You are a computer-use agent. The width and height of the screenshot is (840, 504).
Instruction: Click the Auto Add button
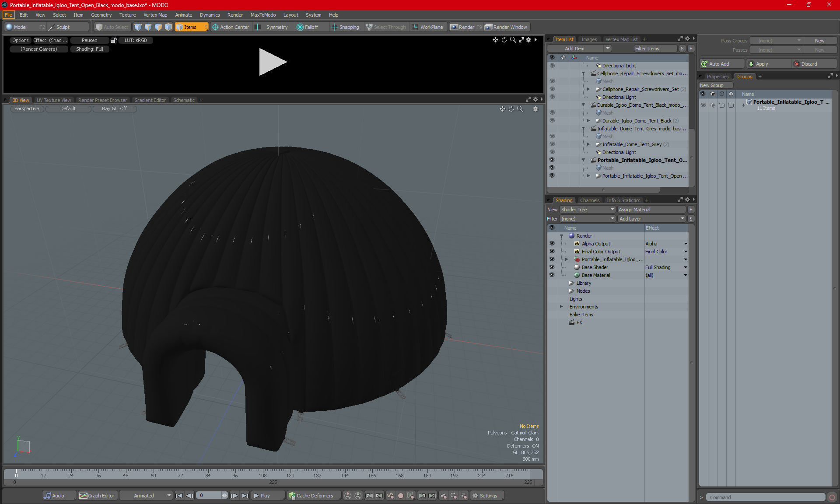(722, 64)
